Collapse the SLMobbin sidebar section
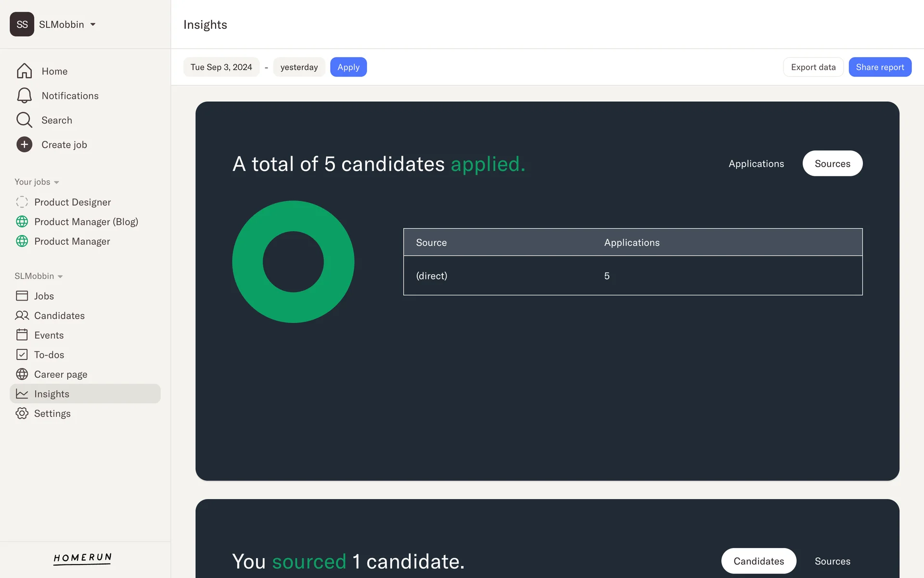The image size is (924, 578). coord(38,276)
